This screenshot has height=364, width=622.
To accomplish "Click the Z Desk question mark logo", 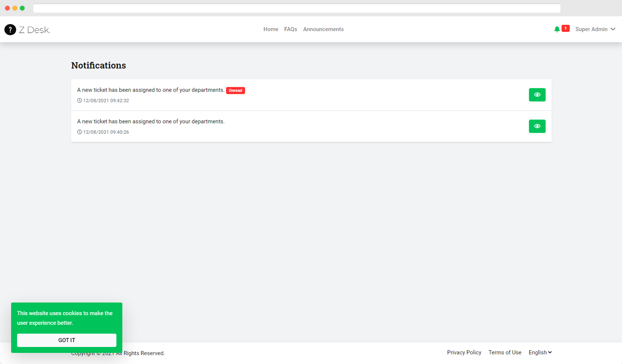I will (x=10, y=30).
